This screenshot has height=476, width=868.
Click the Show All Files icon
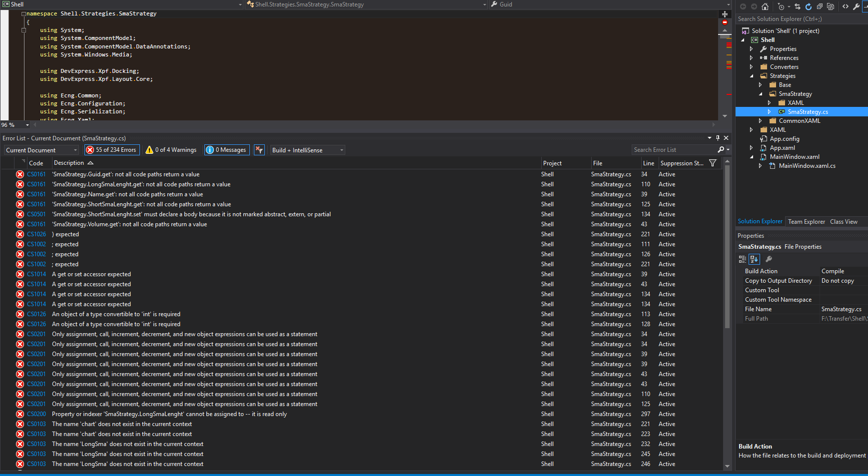831,6
